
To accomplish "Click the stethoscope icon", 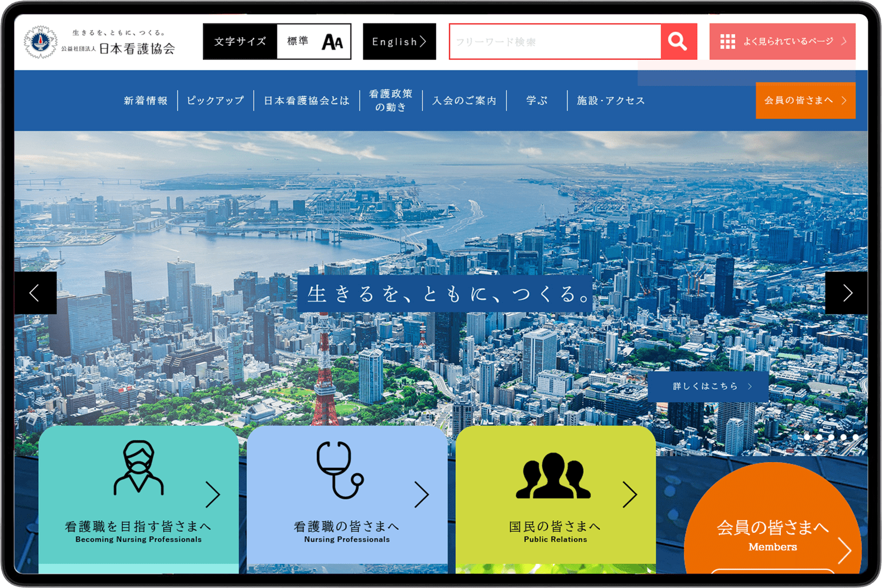I will pos(340,470).
